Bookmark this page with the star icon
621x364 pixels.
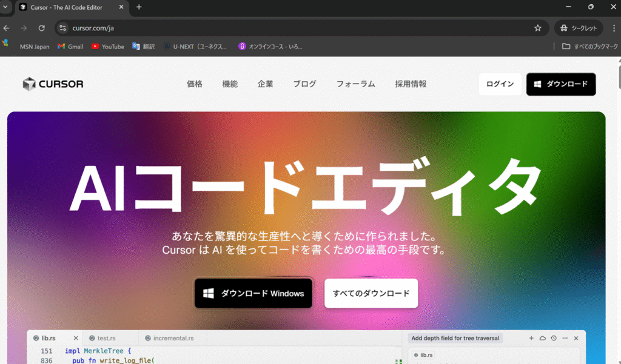(x=537, y=28)
